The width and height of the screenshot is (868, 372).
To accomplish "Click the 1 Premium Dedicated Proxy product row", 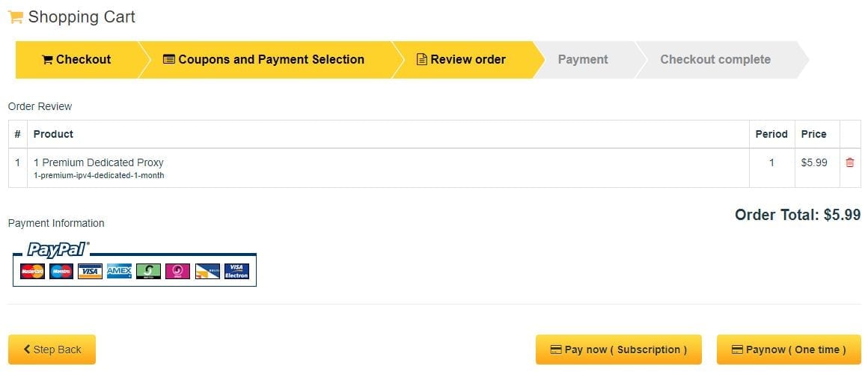I will [435, 168].
